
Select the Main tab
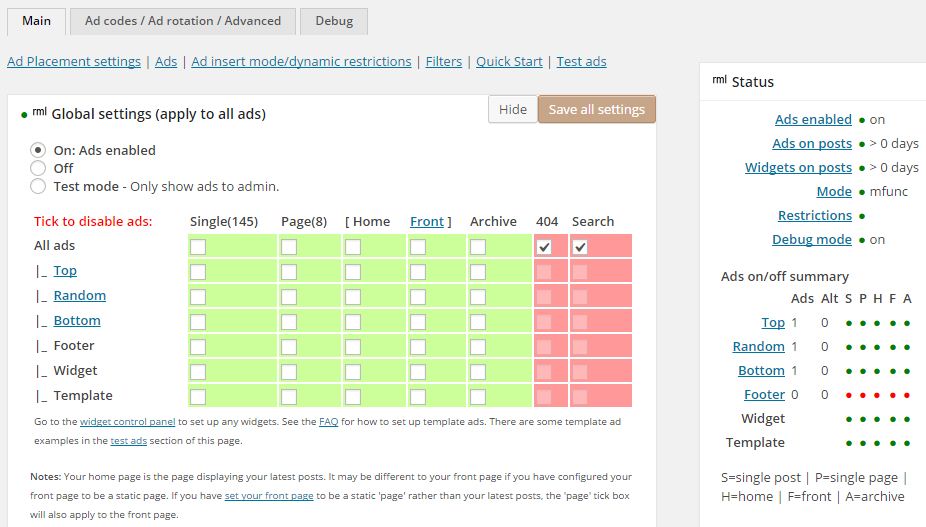pyautogui.click(x=36, y=21)
